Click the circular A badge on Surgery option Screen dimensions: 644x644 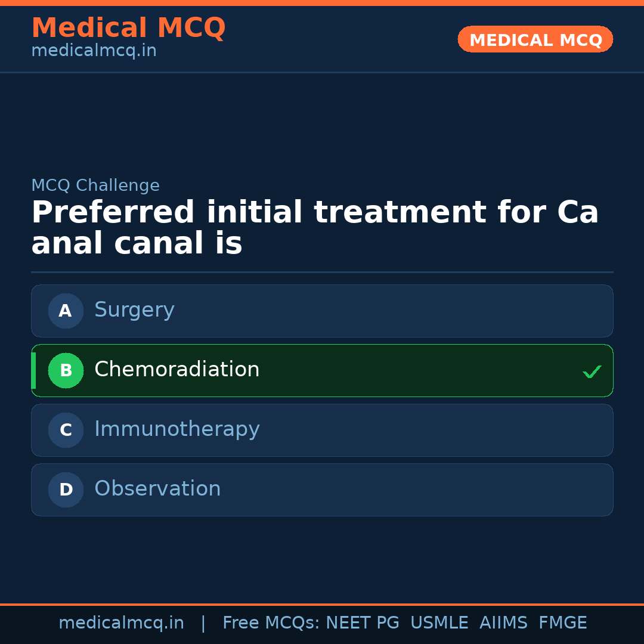66,311
